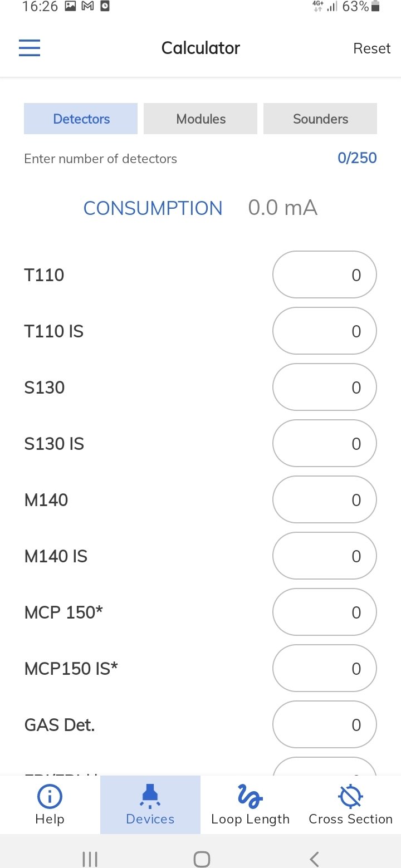Image resolution: width=401 pixels, height=868 pixels.
Task: Enter quantity for MCP 150*
Action: [324, 612]
